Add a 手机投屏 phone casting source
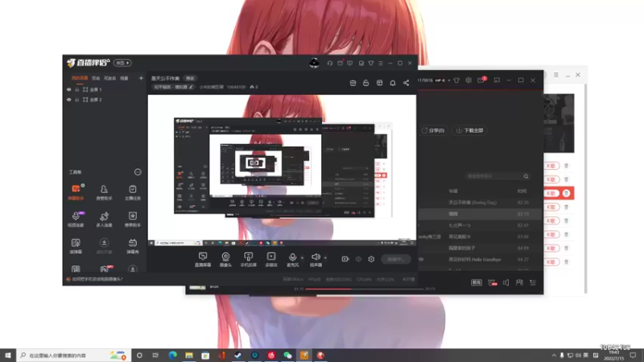The width and height of the screenshot is (644, 362). point(248,259)
